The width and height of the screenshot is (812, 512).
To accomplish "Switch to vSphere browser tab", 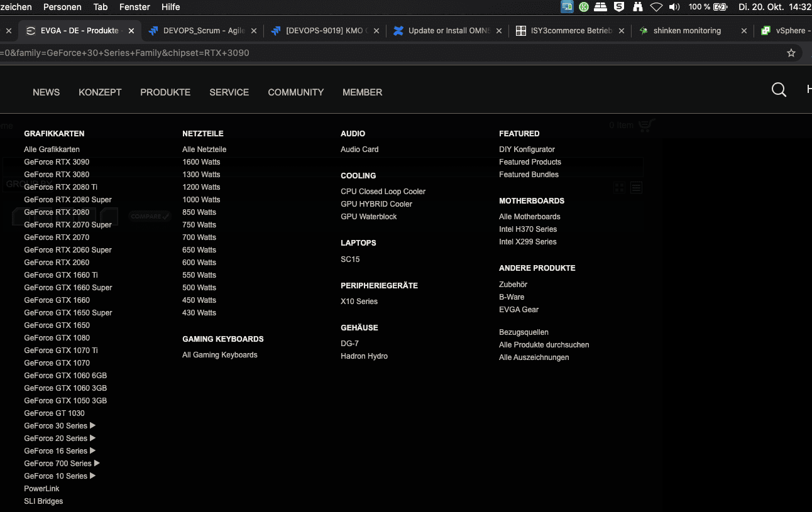I will tap(784, 31).
